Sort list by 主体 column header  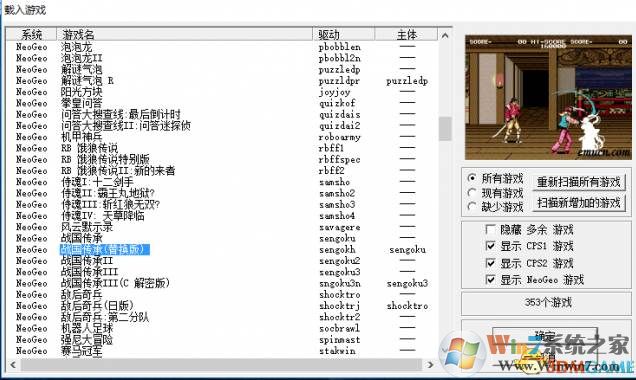point(406,34)
